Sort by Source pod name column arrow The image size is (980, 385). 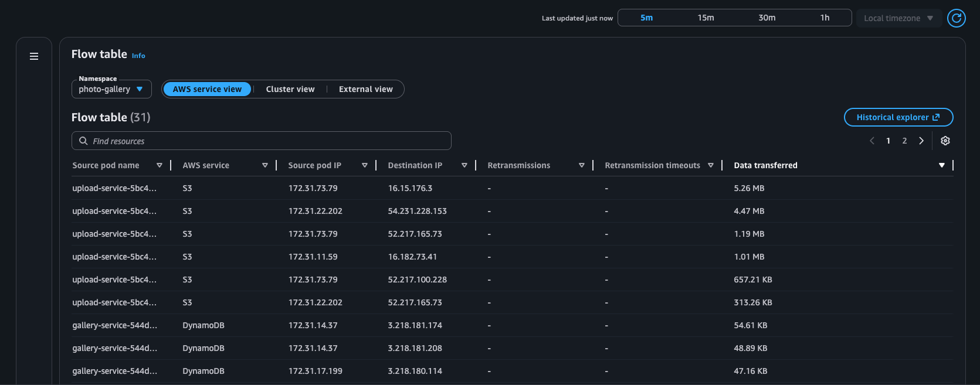[160, 165]
